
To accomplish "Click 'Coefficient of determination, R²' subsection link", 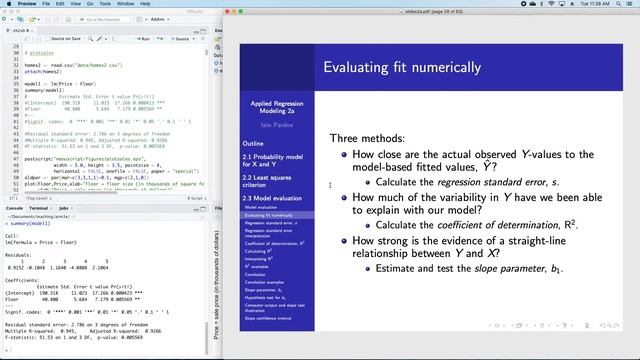I will pos(275,243).
